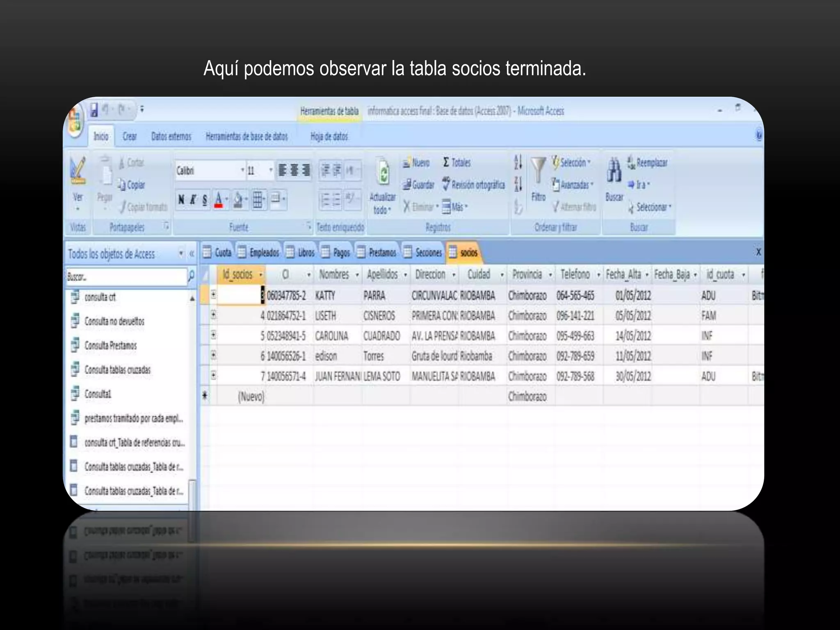Expand the KATTY row subdatasheet plus
840x630 pixels.
click(x=213, y=294)
